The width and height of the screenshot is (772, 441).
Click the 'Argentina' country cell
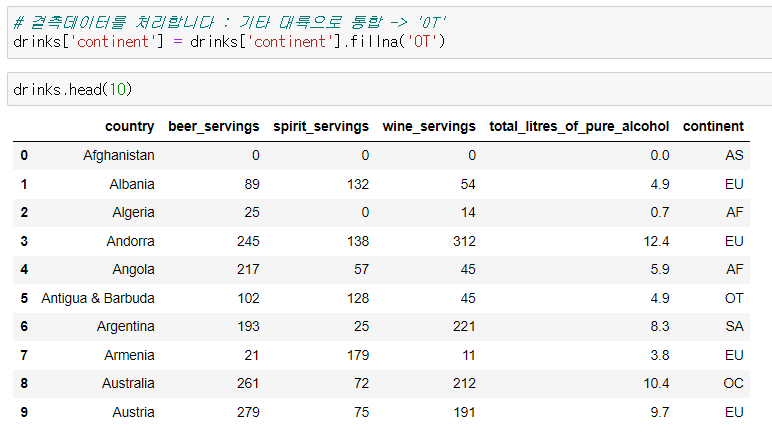tap(126, 327)
